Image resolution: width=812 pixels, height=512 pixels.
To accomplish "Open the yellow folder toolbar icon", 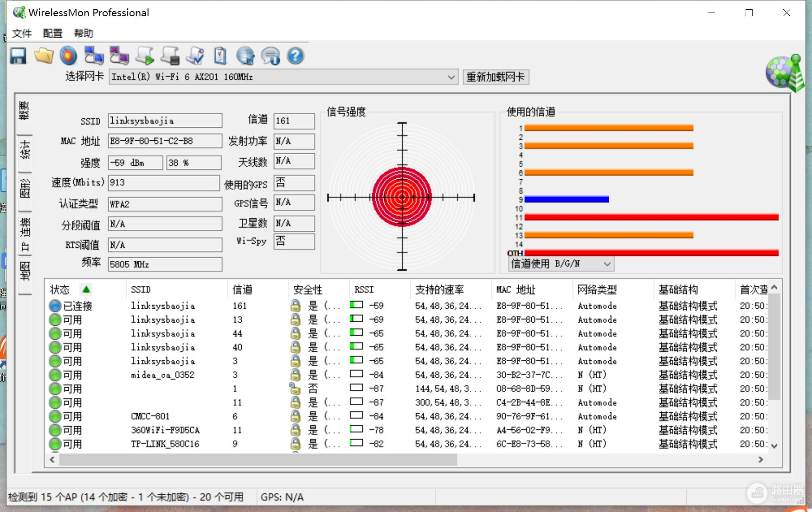I will [44, 56].
